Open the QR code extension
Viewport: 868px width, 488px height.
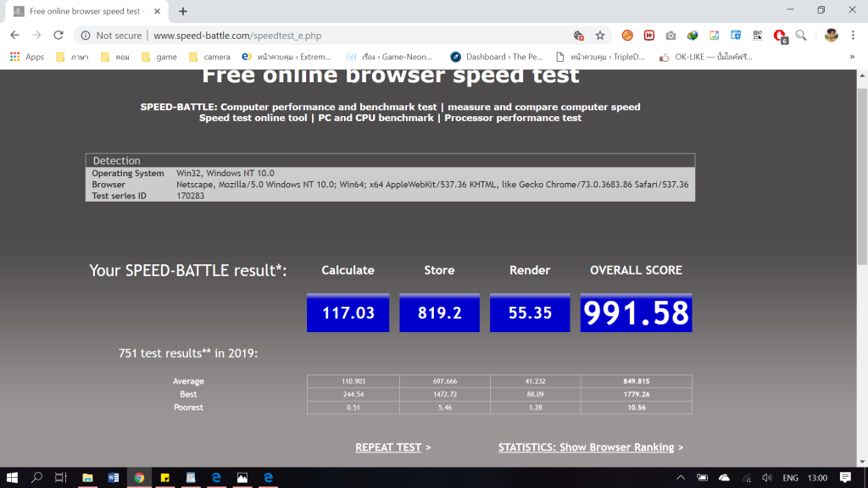(x=757, y=36)
